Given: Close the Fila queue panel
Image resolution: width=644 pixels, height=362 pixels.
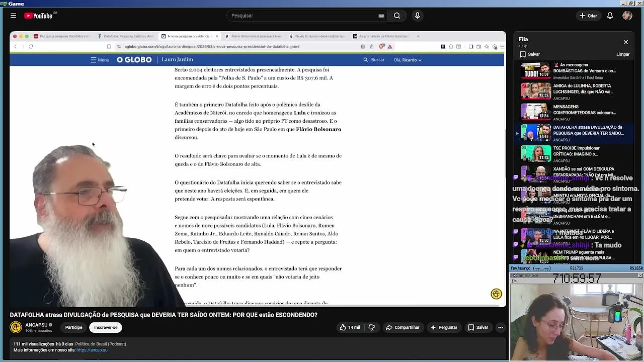Looking at the screenshot, I should click(625, 42).
